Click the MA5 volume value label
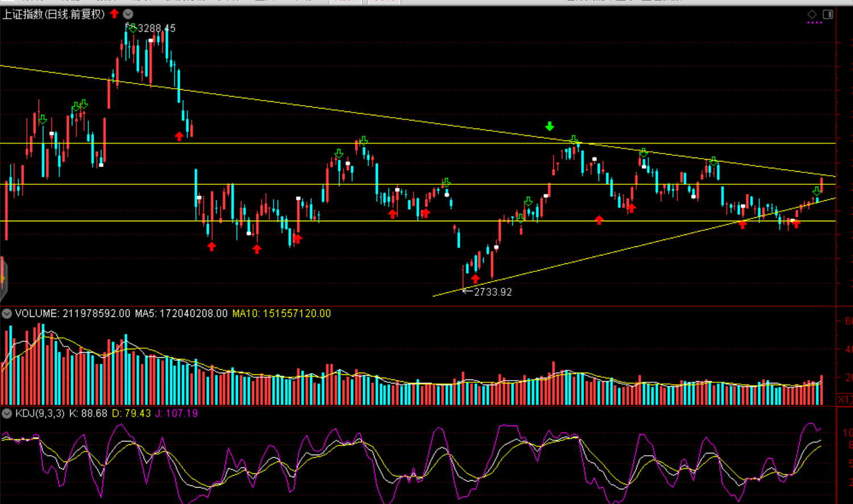853x504 pixels. click(x=181, y=313)
